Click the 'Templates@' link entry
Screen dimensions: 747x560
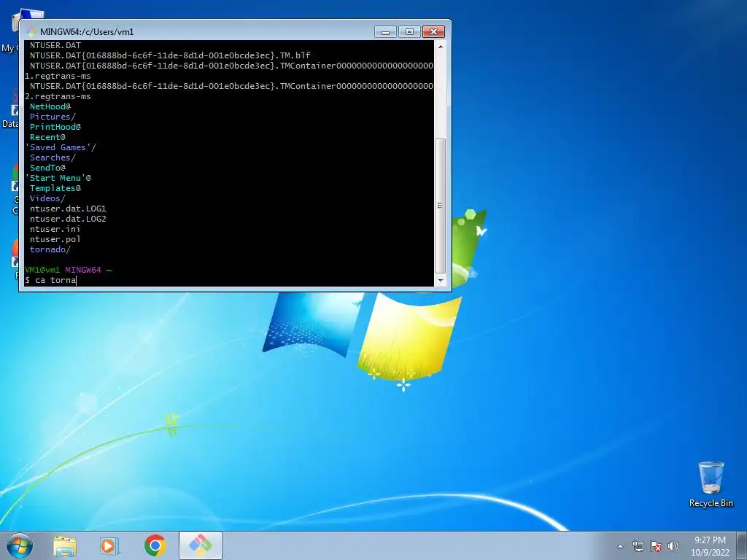[x=55, y=188]
